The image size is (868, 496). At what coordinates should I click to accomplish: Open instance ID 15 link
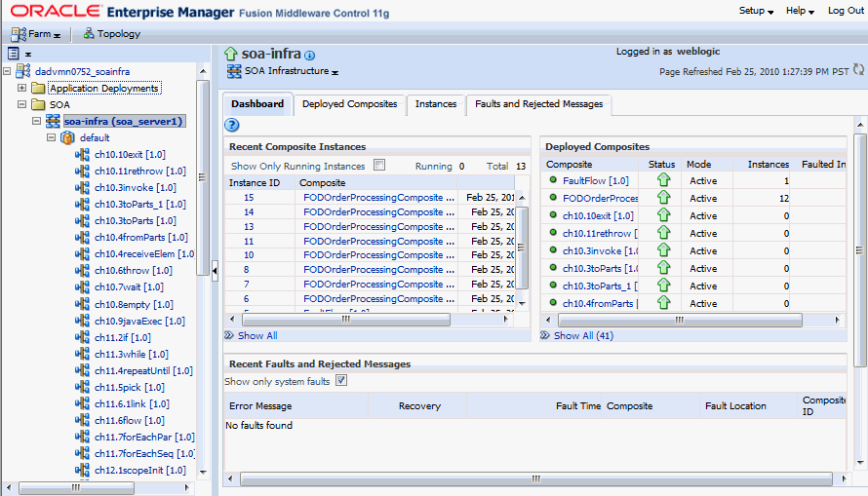pos(249,198)
